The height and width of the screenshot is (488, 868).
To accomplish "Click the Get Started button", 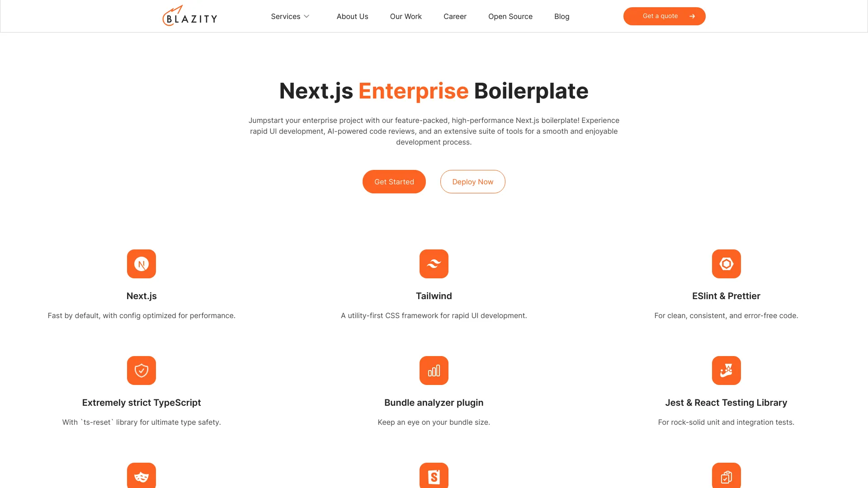I will (x=395, y=182).
